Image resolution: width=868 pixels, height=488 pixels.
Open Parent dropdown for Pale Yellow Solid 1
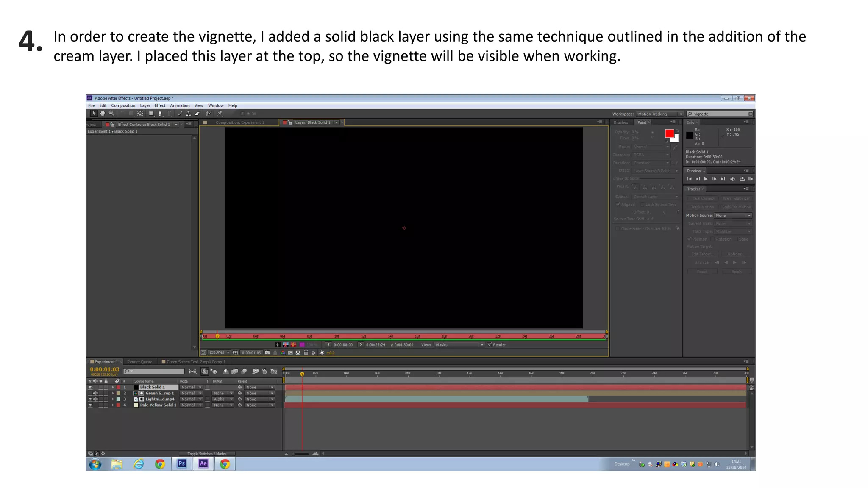(260, 405)
